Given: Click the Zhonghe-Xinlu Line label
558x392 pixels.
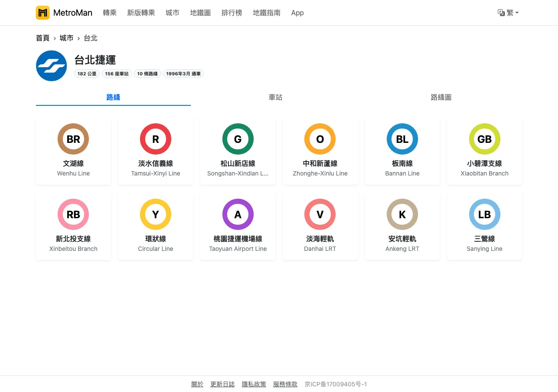Looking at the screenshot, I should [320, 173].
